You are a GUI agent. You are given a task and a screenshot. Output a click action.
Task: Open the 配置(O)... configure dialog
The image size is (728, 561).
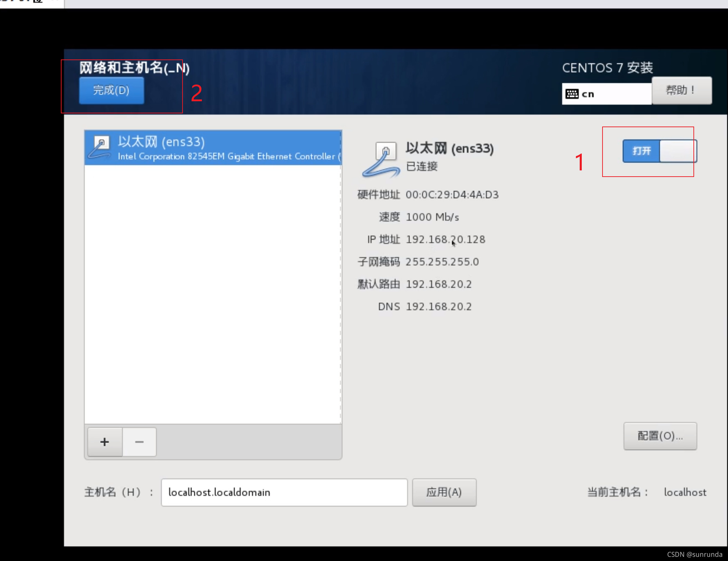click(x=660, y=436)
